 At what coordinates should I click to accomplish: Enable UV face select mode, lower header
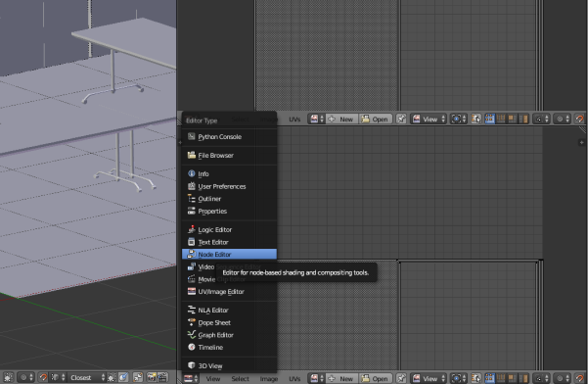(x=512, y=378)
